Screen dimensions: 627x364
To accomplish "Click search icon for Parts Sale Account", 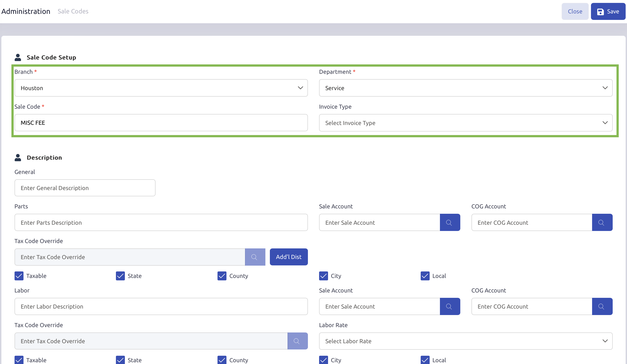I will pyautogui.click(x=450, y=222).
